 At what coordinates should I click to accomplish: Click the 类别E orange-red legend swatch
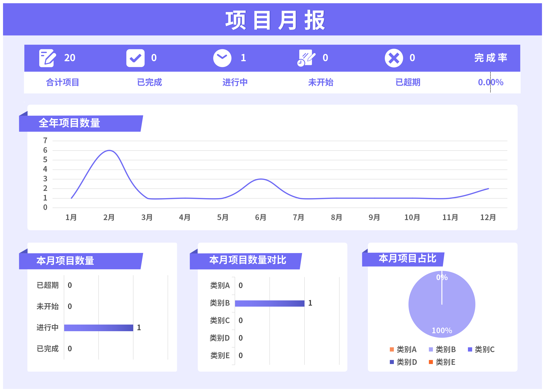[431, 362]
